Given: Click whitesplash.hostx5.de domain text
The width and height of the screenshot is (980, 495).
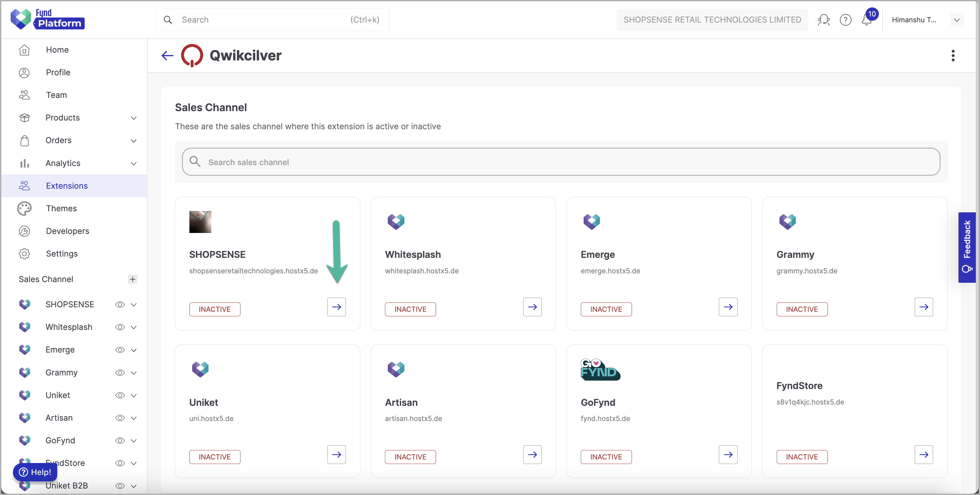Looking at the screenshot, I should coord(421,271).
